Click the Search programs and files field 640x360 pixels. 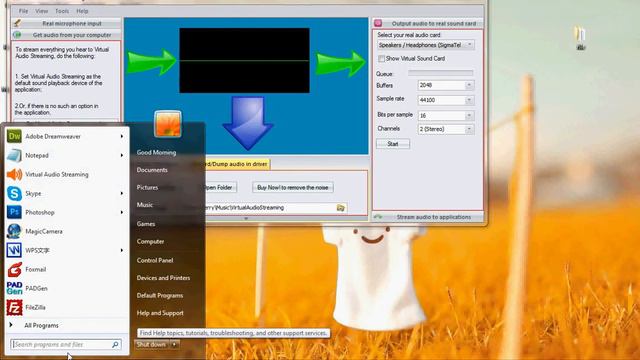65,344
